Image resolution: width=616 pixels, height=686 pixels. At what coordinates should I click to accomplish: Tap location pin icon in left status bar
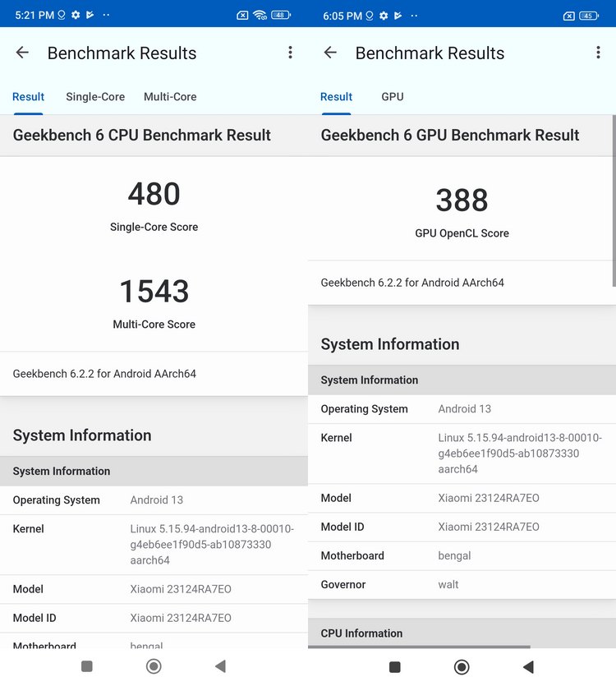pyautogui.click(x=62, y=16)
